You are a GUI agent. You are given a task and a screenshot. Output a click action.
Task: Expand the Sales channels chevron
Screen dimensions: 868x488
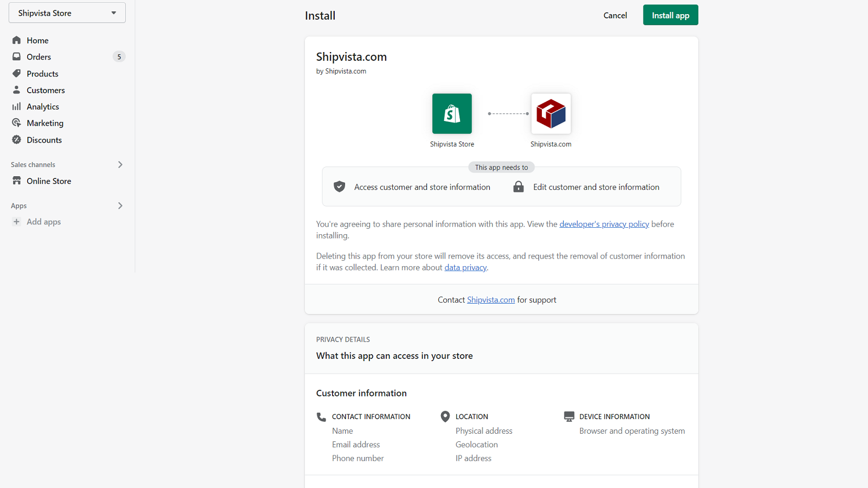[x=120, y=164]
